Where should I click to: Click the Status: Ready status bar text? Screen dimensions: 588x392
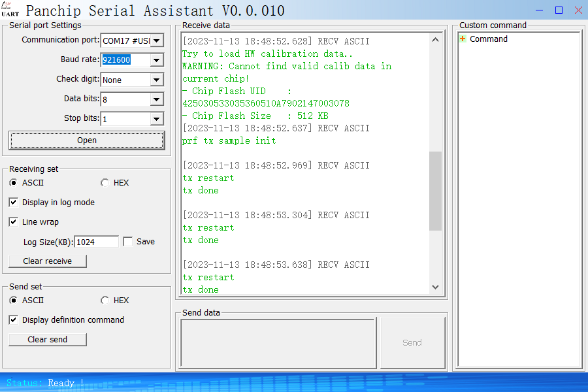[45, 383]
